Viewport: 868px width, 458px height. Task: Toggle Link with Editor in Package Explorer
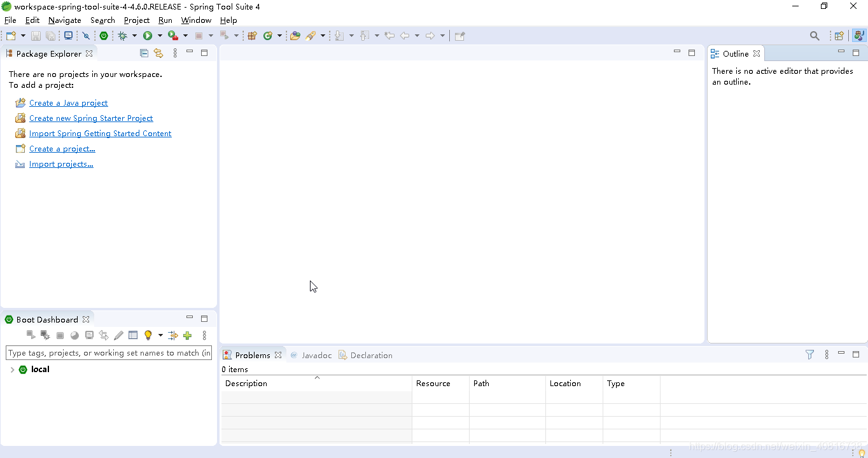158,53
